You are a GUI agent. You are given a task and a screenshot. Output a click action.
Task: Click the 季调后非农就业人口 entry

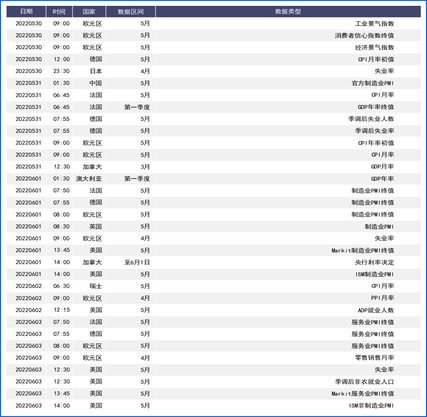[x=364, y=382]
